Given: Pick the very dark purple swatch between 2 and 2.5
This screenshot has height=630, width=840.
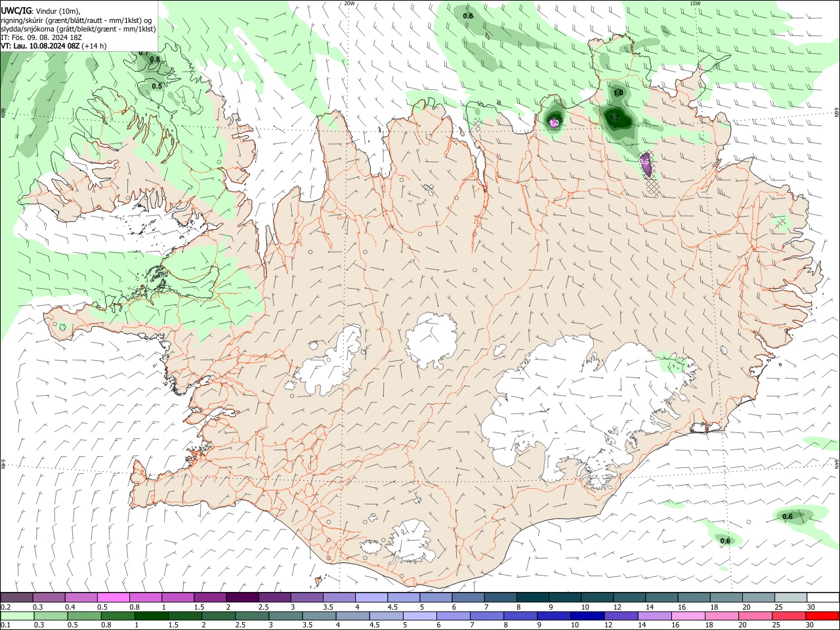Looking at the screenshot, I should coord(242,598).
